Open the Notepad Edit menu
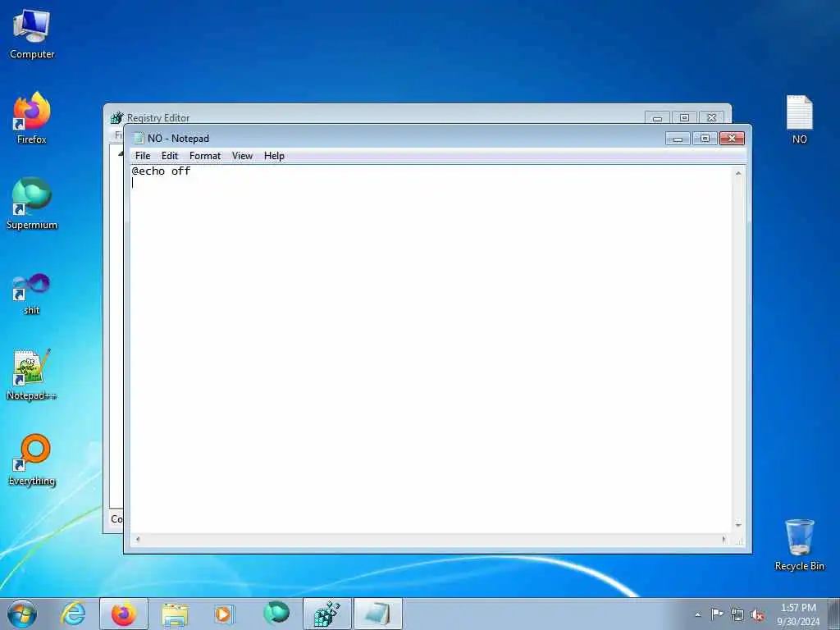Viewport: 840px width, 630px height. (169, 156)
